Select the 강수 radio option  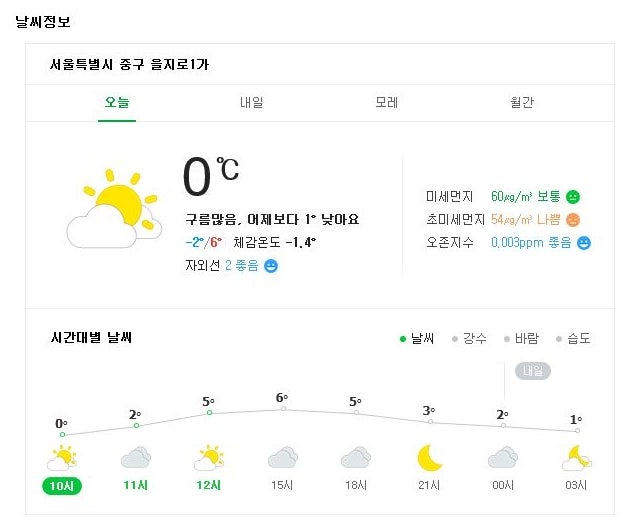tap(469, 338)
